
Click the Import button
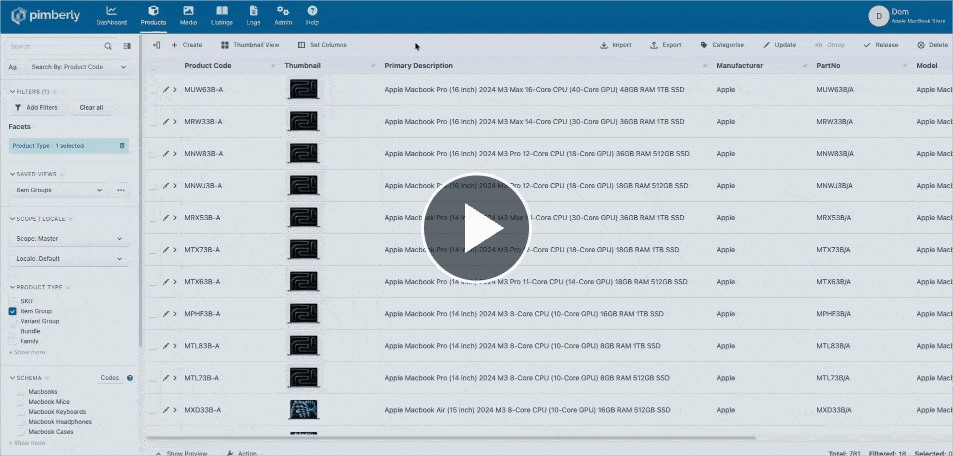(616, 45)
